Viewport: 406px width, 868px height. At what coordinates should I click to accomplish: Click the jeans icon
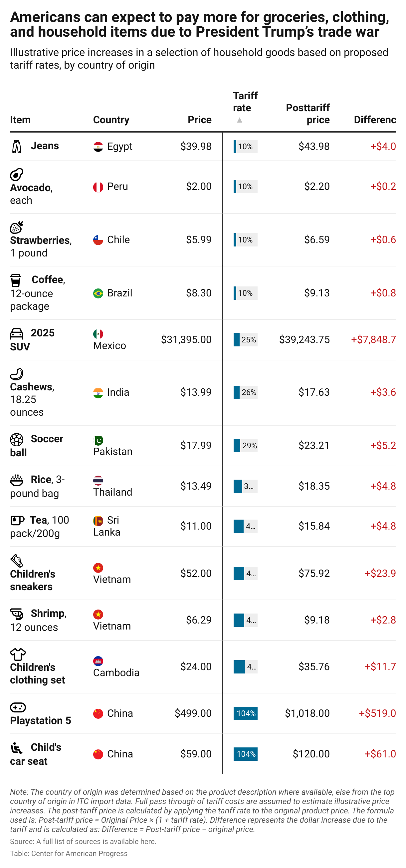(x=17, y=147)
